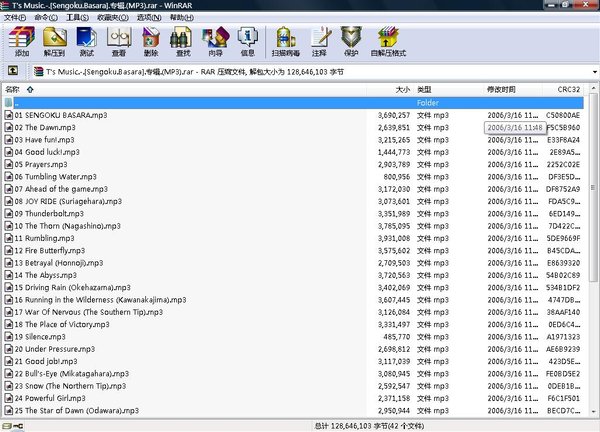The height and width of the screenshot is (432, 600).
Task: Click the file icon of 01 SENGOKU BASARA.mp3
Action: (x=8, y=115)
